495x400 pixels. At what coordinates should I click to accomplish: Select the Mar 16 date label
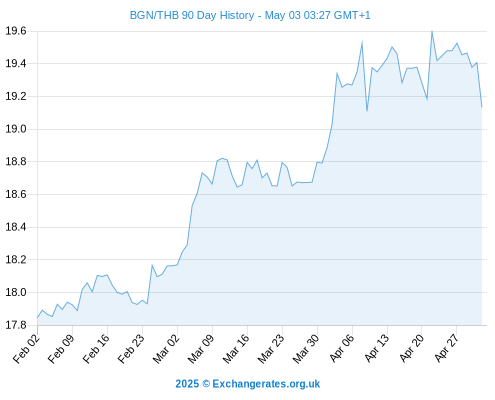point(236,348)
